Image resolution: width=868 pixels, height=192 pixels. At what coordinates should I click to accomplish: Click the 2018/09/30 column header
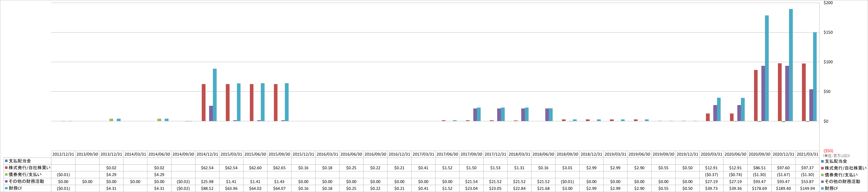click(567, 154)
